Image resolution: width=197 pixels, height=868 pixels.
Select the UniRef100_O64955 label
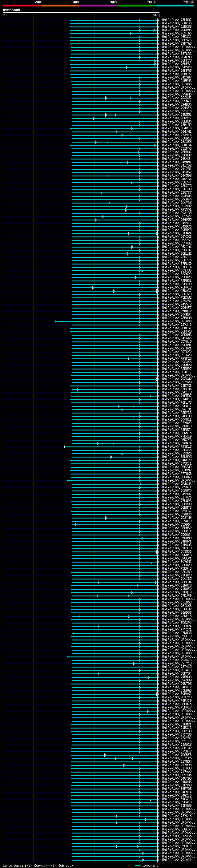pos(177,220)
